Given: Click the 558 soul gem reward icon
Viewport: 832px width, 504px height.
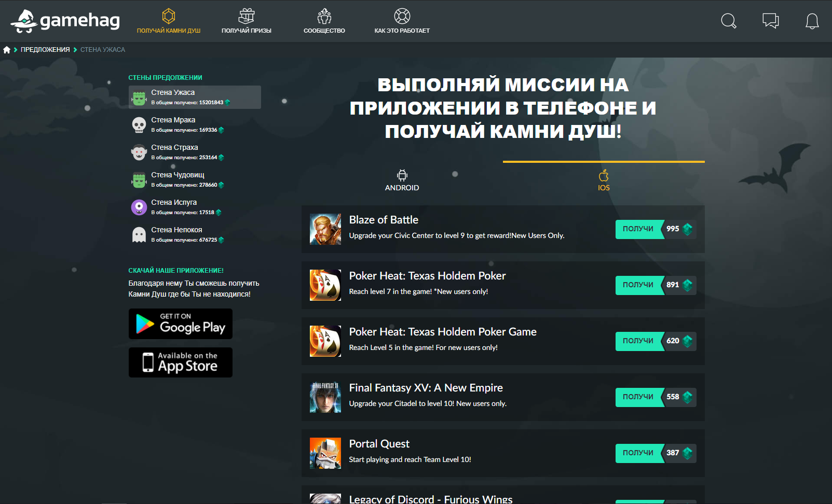Looking at the screenshot, I should pyautogui.click(x=688, y=397).
